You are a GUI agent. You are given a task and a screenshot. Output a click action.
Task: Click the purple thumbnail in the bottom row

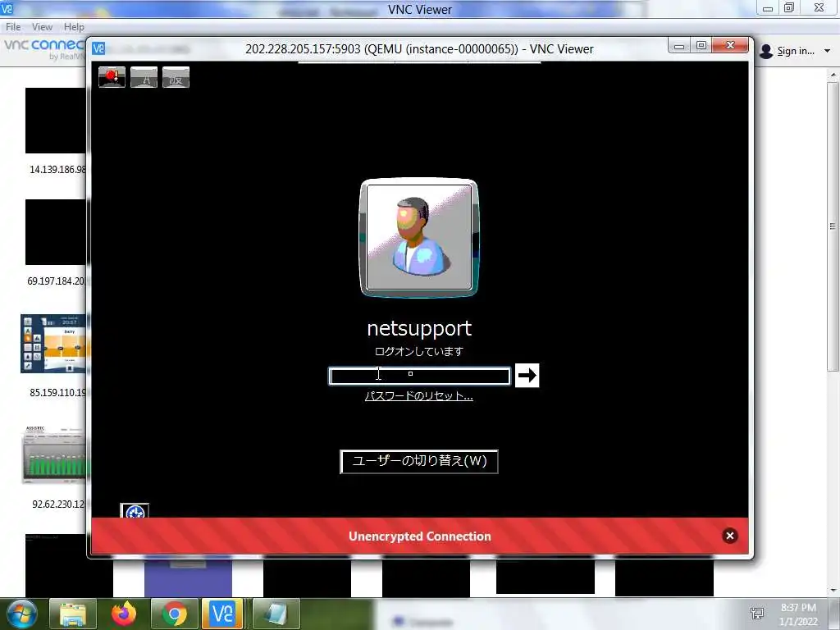click(x=188, y=577)
